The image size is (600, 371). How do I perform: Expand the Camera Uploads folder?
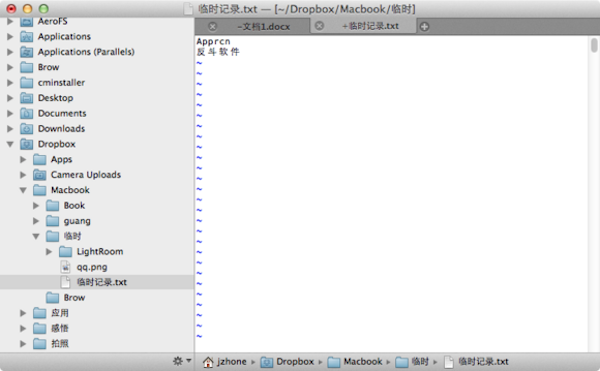click(23, 175)
